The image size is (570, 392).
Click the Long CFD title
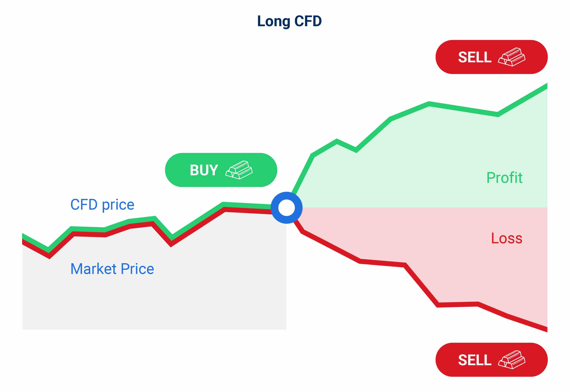point(289,21)
